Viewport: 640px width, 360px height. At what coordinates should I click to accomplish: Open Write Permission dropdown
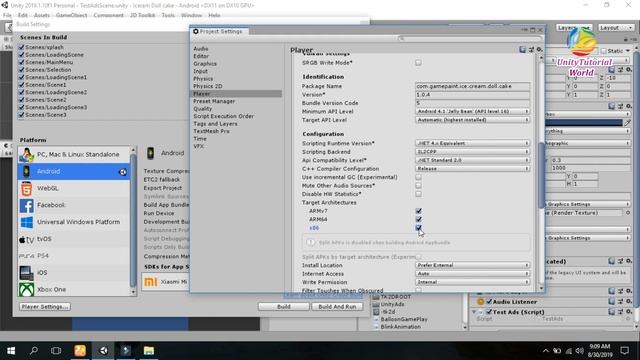point(473,282)
